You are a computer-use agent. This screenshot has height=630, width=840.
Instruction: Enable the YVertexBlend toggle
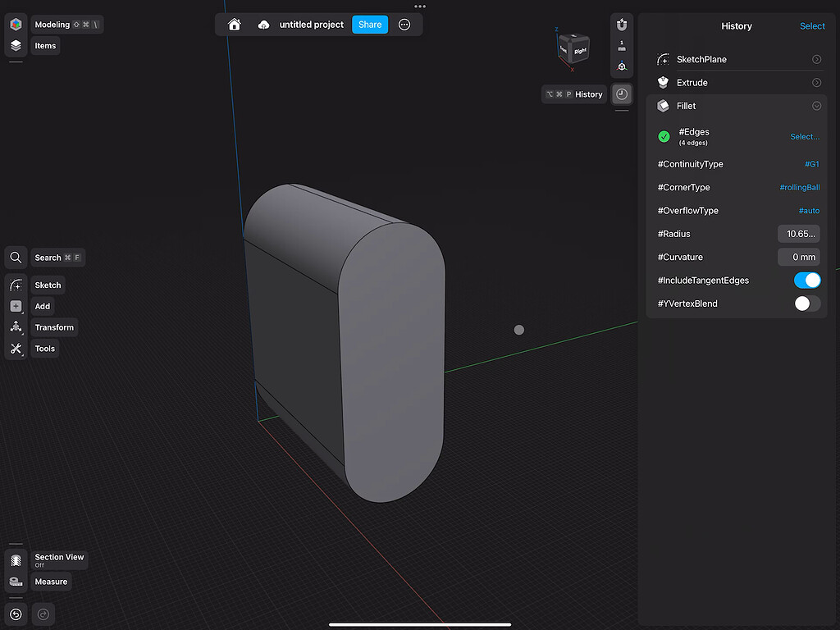click(807, 303)
